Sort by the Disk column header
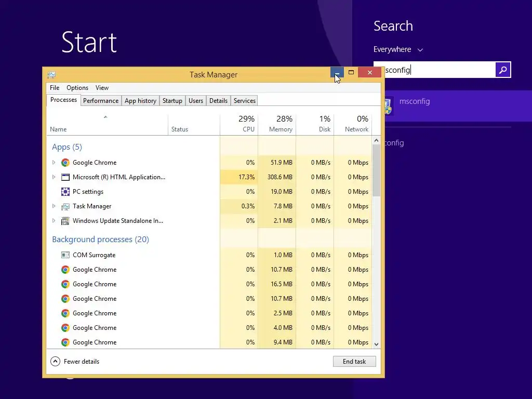 coord(315,125)
